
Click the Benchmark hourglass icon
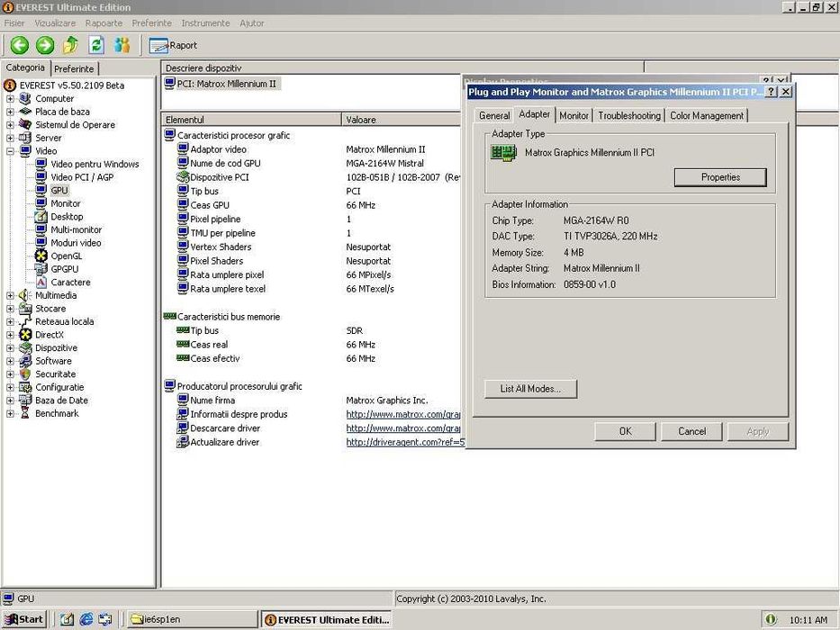(x=25, y=414)
